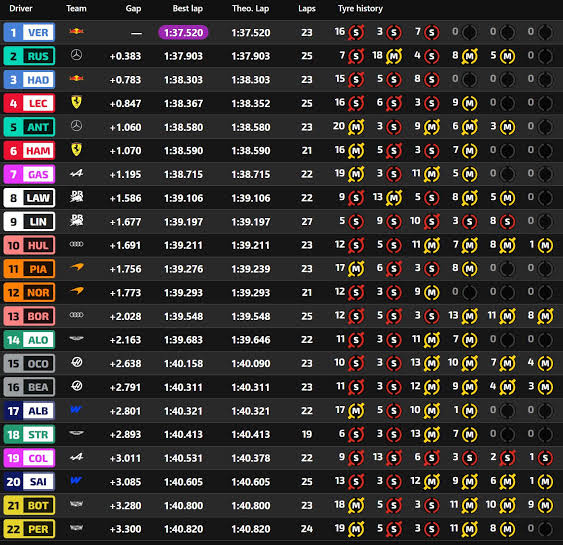The height and width of the screenshot is (545, 563).
Task: Click COL theoretical lap 1:40.378
Action: [x=251, y=458]
